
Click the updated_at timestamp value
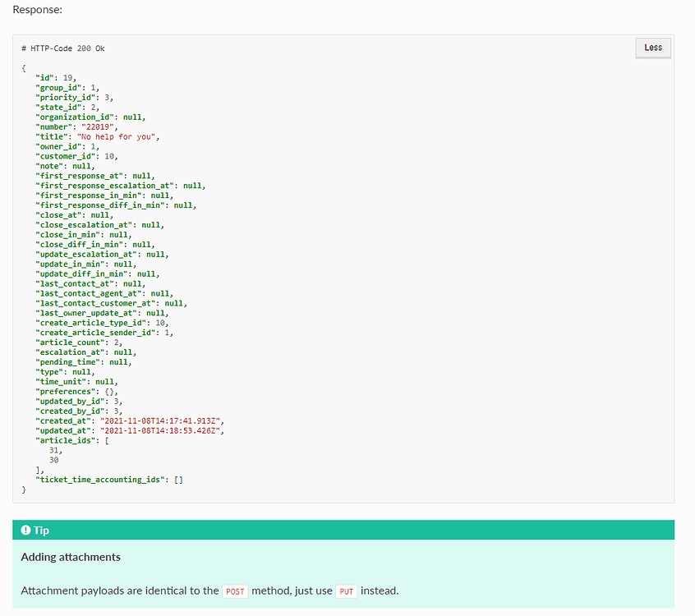pos(160,430)
